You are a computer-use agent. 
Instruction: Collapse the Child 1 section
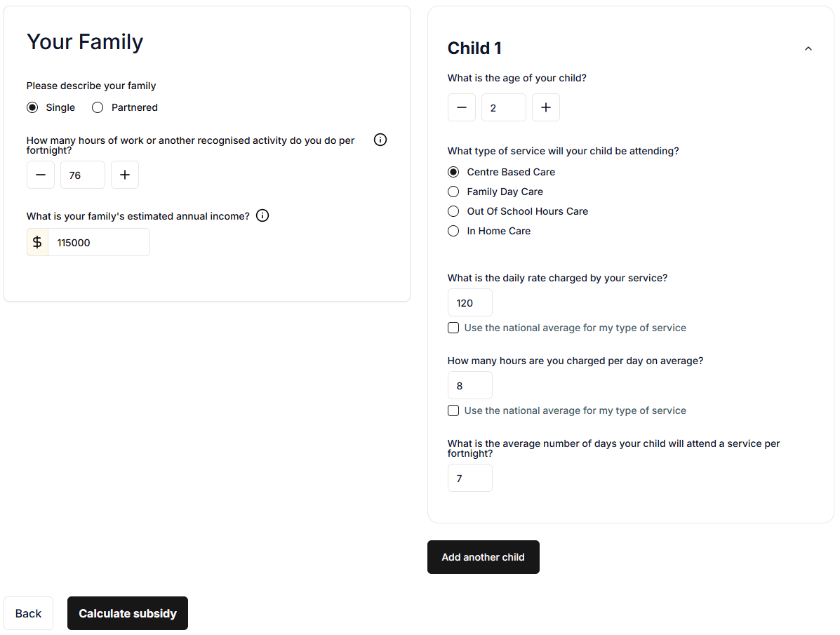point(808,48)
